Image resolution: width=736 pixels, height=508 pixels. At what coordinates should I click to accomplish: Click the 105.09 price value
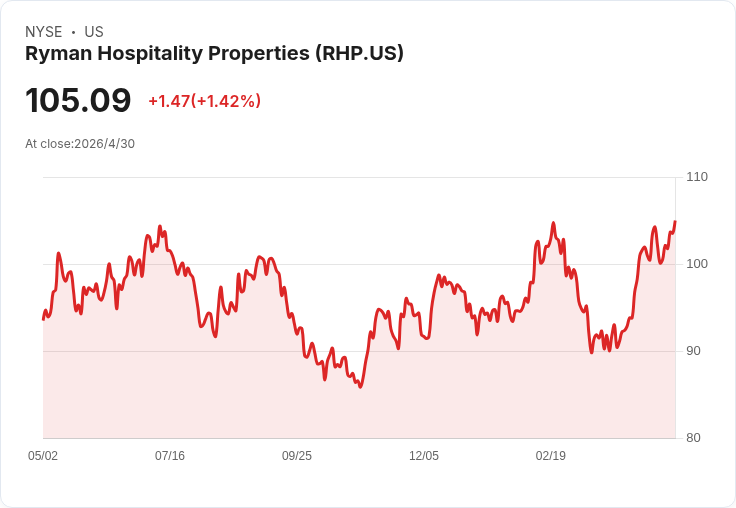click(78, 100)
